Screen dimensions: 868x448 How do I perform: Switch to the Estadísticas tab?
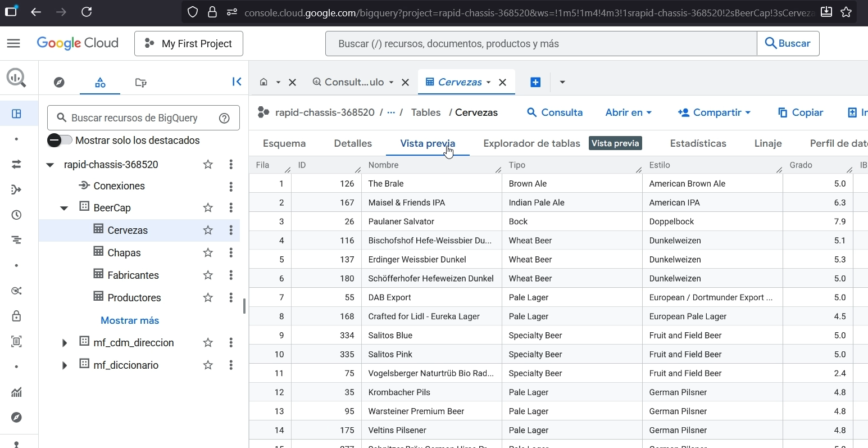(698, 143)
